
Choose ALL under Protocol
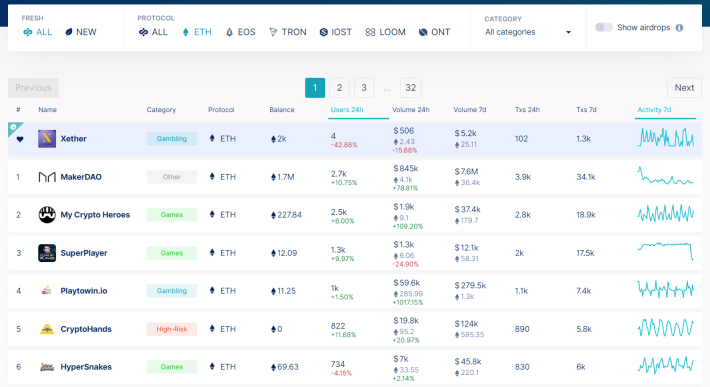153,32
